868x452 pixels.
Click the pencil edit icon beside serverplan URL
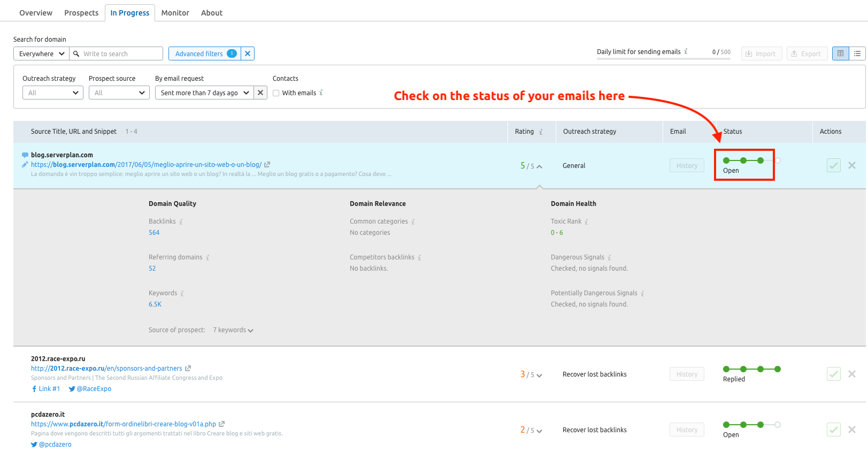coord(25,165)
